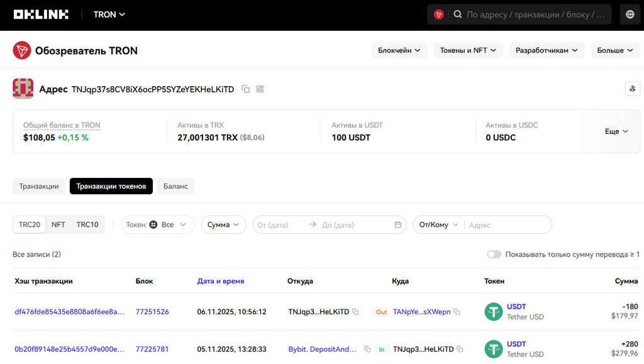
Task: Click the TRON icon in search bar
Action: click(x=439, y=14)
